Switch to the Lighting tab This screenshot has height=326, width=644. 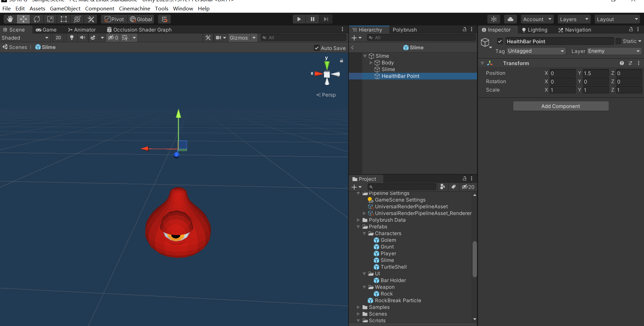tap(534, 30)
